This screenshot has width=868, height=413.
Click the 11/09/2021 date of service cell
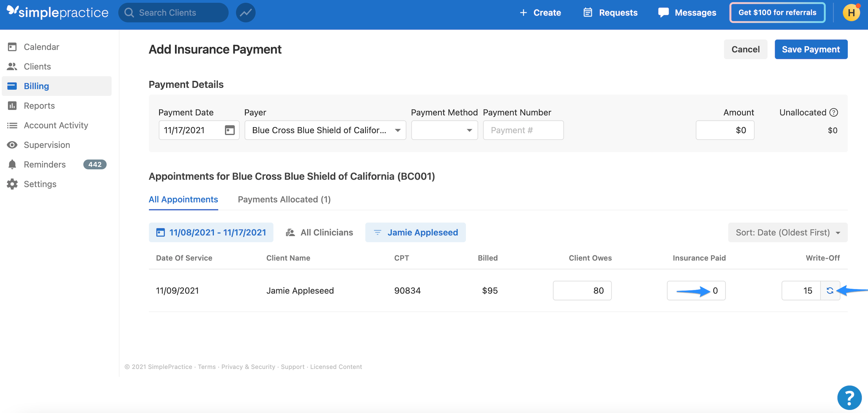(x=177, y=290)
